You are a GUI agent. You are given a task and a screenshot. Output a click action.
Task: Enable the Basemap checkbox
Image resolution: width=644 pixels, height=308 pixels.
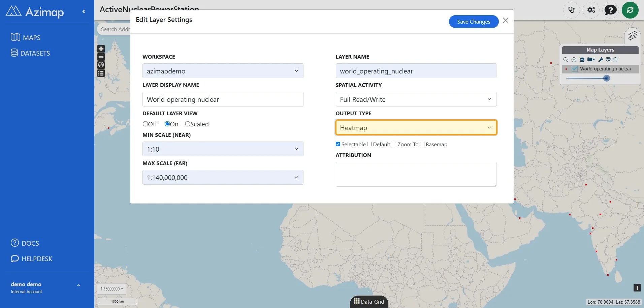pos(422,144)
